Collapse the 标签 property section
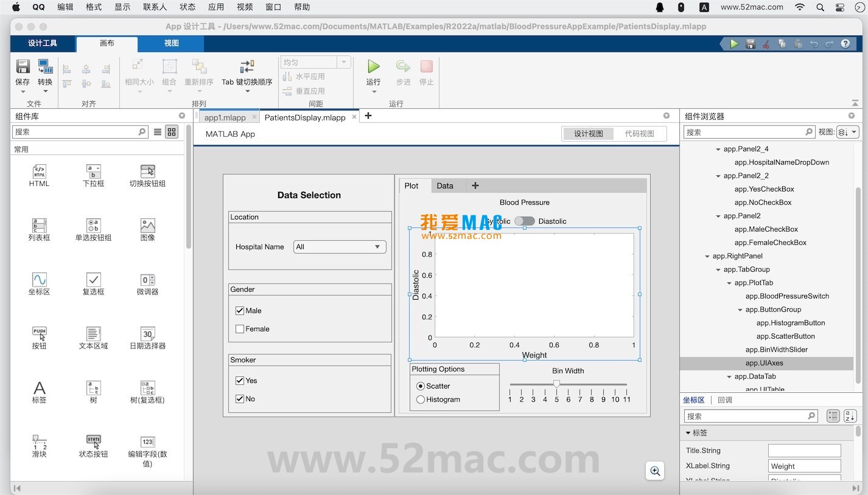 coord(688,433)
